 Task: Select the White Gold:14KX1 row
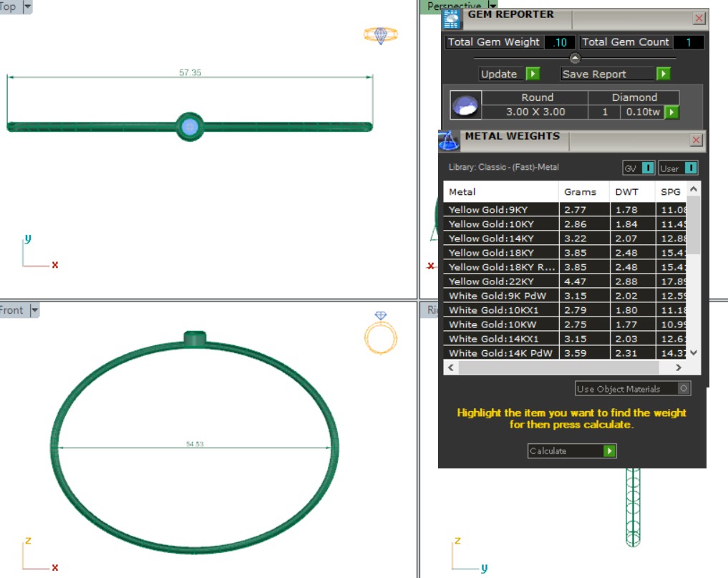point(565,339)
